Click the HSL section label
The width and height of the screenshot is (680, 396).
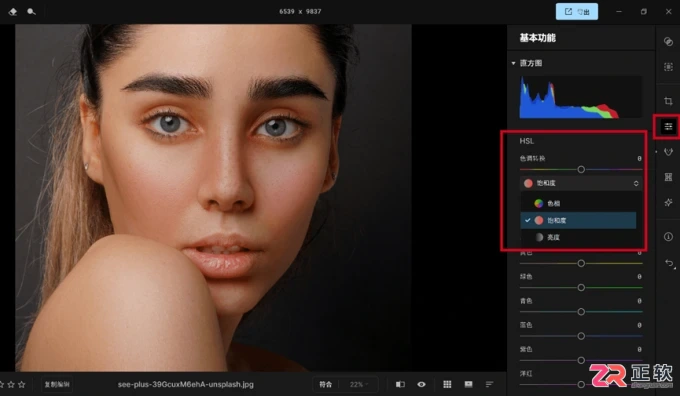point(526,141)
